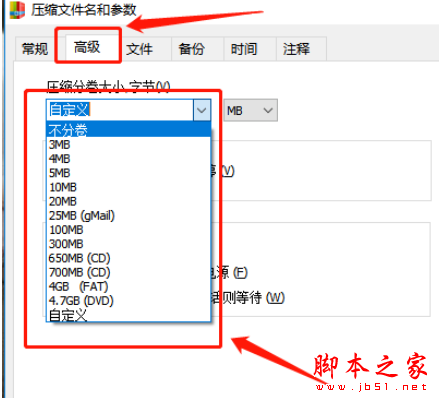This screenshot has width=439, height=398.
Task: Choose 25MB (gMail) volume size
Action: pos(128,216)
